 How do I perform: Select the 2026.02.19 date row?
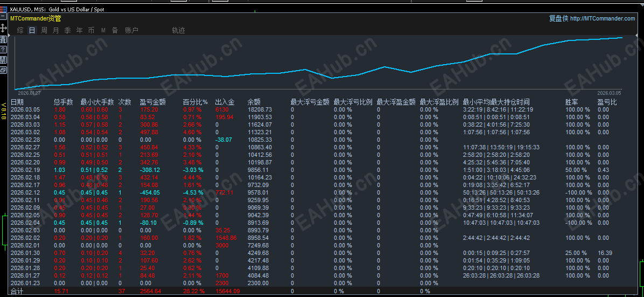25,170
